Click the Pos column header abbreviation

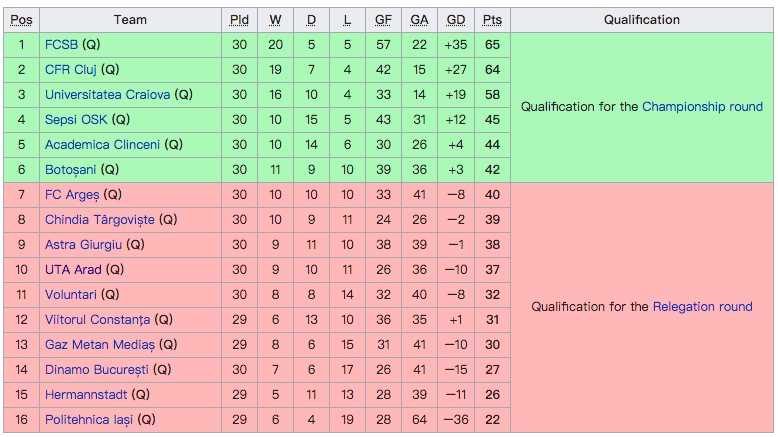click(21, 20)
